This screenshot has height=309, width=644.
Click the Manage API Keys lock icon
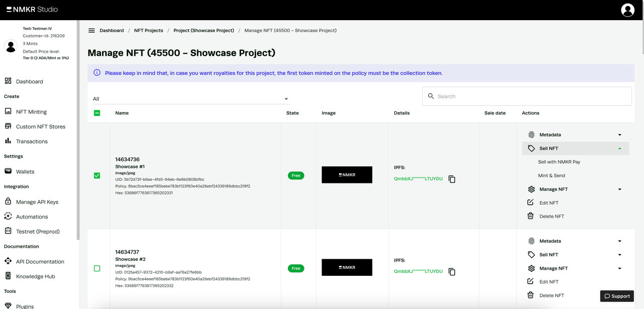pyautogui.click(x=8, y=201)
